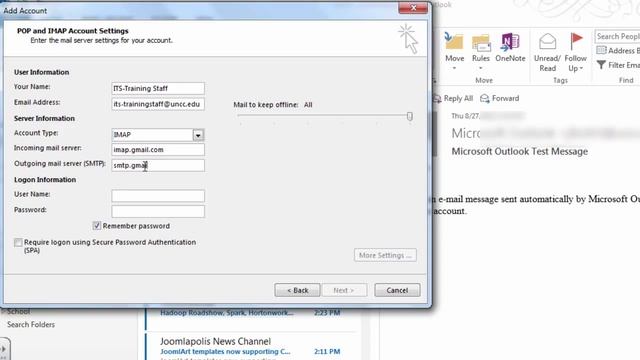Open Joomlapolis News Channel message

(x=250, y=346)
